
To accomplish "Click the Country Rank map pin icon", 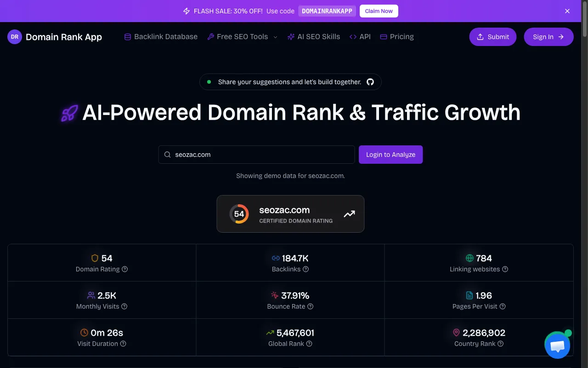I will coord(456,333).
